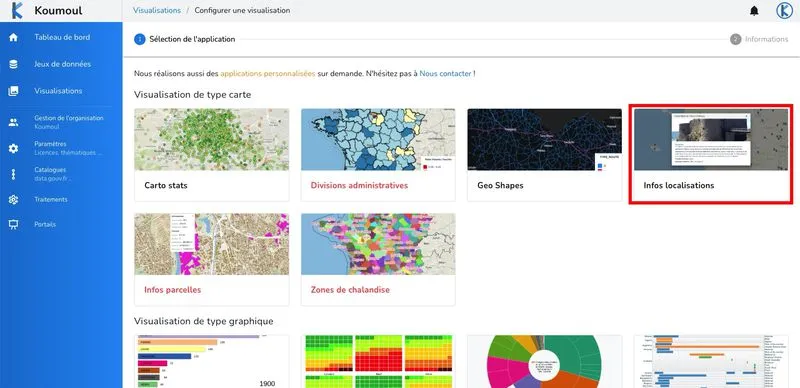Select step 2 Informations

759,39
